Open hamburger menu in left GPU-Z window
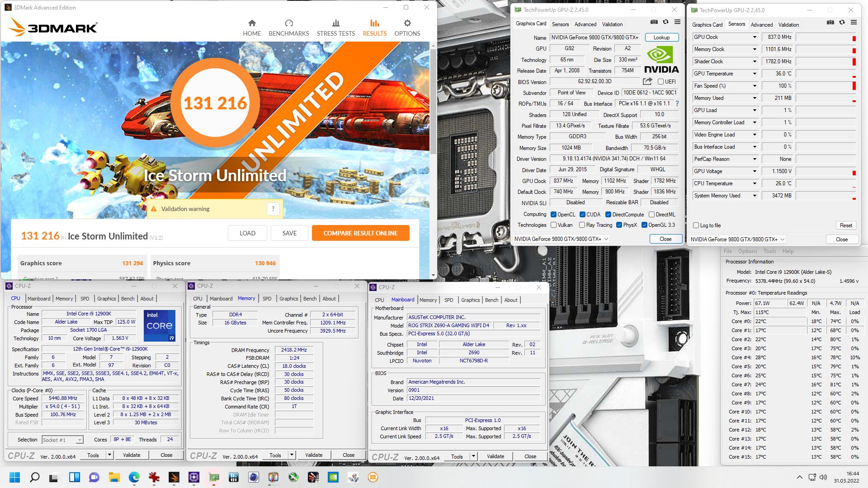868x488 pixels. 677,22
